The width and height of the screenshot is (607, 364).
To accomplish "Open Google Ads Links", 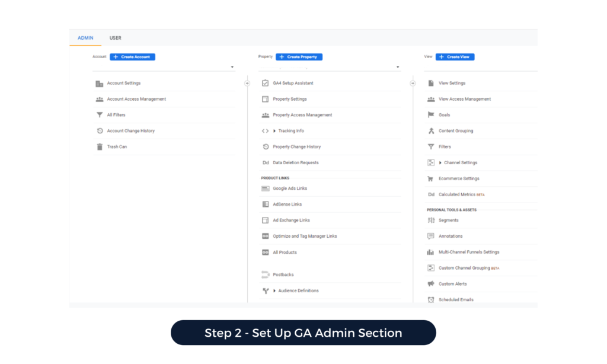I will click(x=290, y=189).
